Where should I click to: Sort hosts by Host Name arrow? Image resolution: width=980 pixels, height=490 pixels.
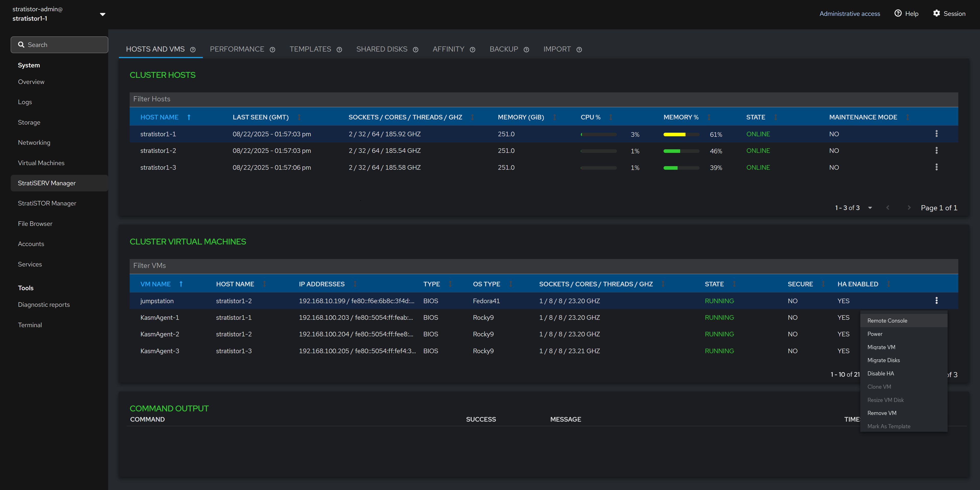pos(189,117)
